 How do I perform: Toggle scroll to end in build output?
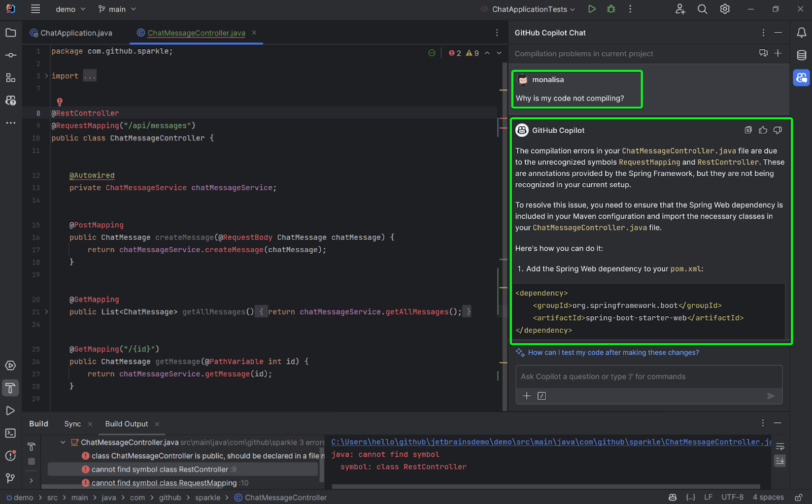pyautogui.click(x=780, y=461)
